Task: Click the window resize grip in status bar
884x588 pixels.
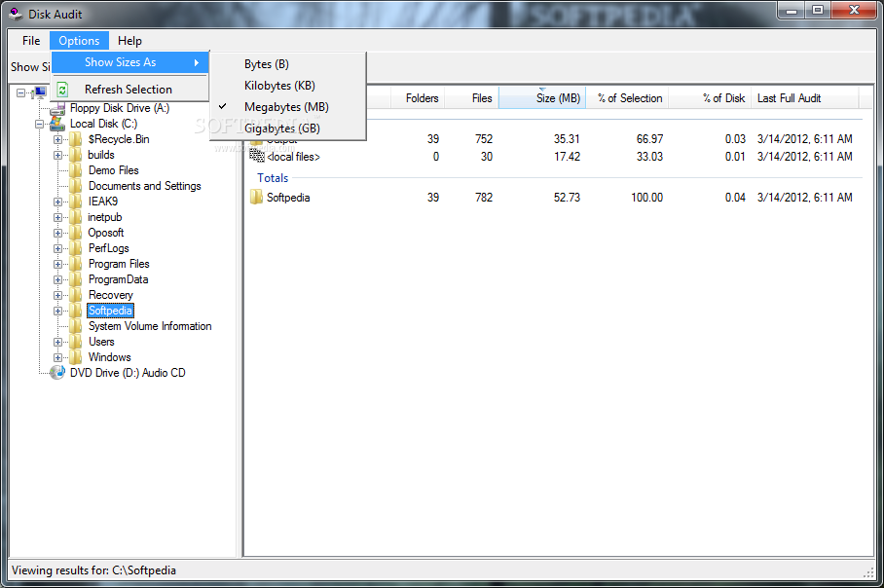Action: point(868,572)
